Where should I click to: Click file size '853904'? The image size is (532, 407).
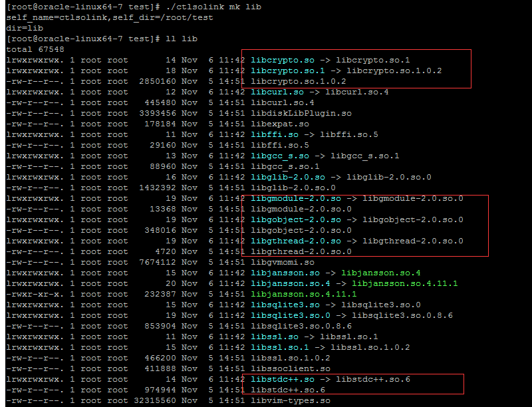pyautogui.click(x=160, y=327)
